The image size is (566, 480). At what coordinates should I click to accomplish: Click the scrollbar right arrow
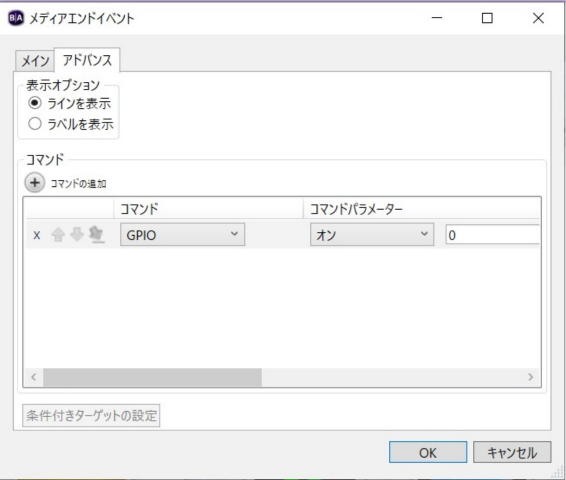pos(530,377)
